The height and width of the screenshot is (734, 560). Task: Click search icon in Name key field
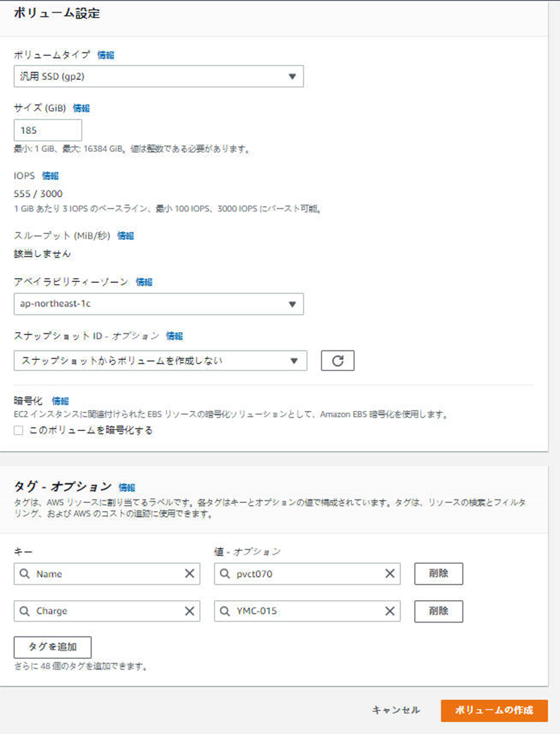pos(25,574)
